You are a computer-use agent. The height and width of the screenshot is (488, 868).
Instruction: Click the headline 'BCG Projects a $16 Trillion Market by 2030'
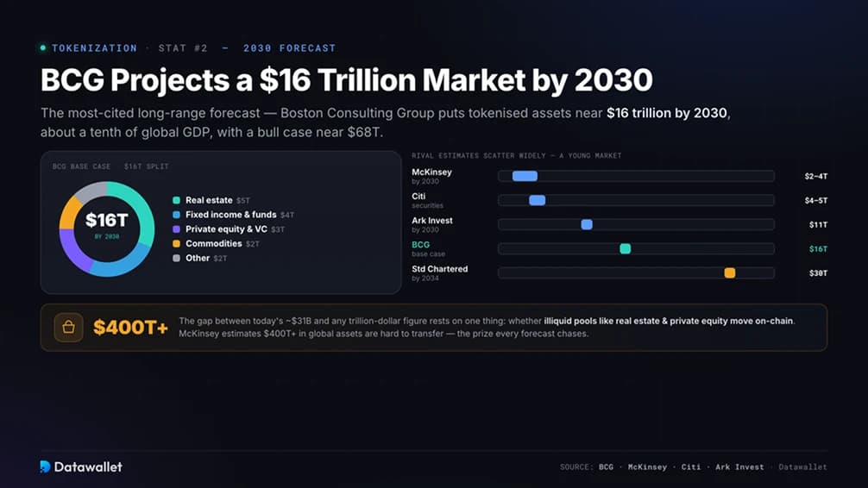pos(347,80)
